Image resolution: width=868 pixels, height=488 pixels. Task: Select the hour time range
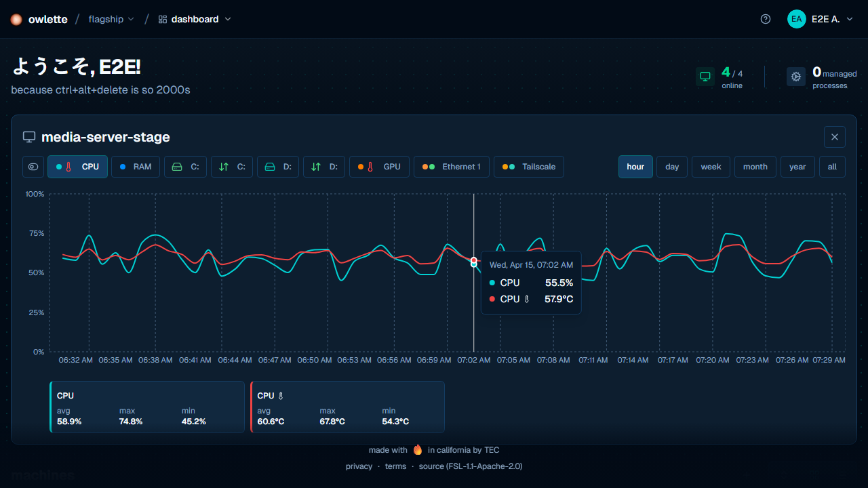(x=635, y=167)
